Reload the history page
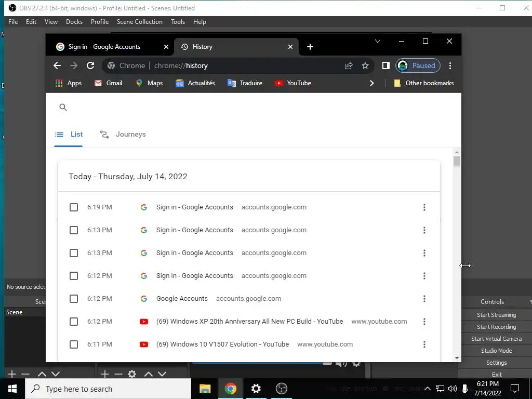Image resolution: width=532 pixels, height=399 pixels. [90, 65]
